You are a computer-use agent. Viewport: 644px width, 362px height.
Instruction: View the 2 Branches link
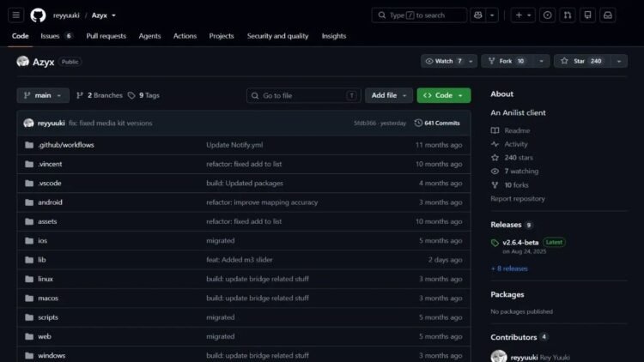click(x=100, y=95)
